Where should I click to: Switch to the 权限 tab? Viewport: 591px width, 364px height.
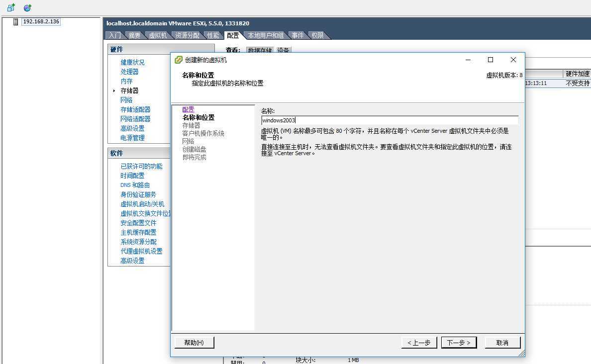pyautogui.click(x=317, y=35)
